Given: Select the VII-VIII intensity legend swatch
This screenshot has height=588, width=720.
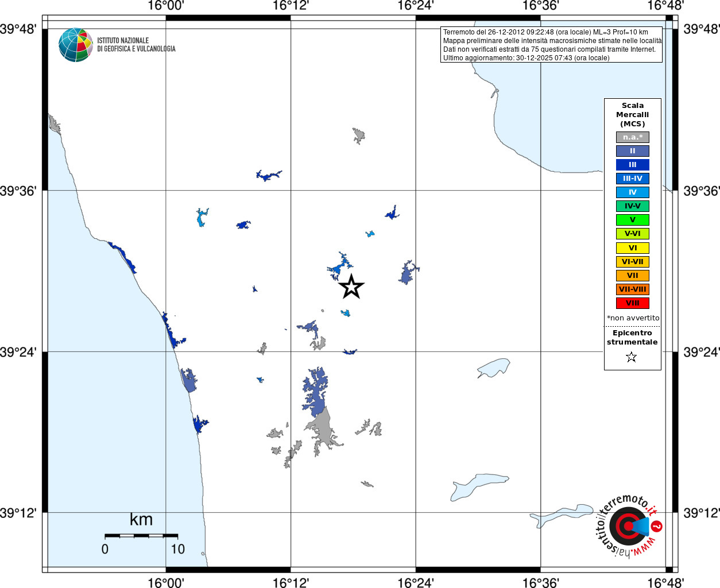Looking at the screenshot, I should click(633, 289).
